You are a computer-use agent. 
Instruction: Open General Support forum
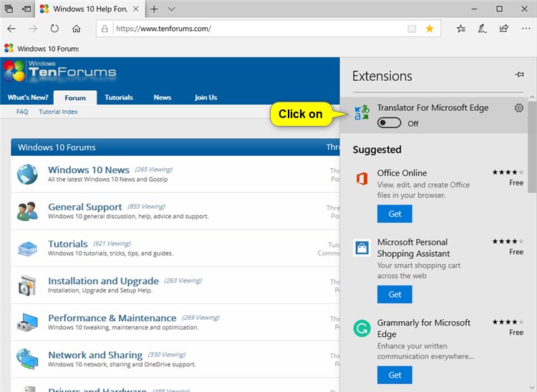[x=85, y=207]
